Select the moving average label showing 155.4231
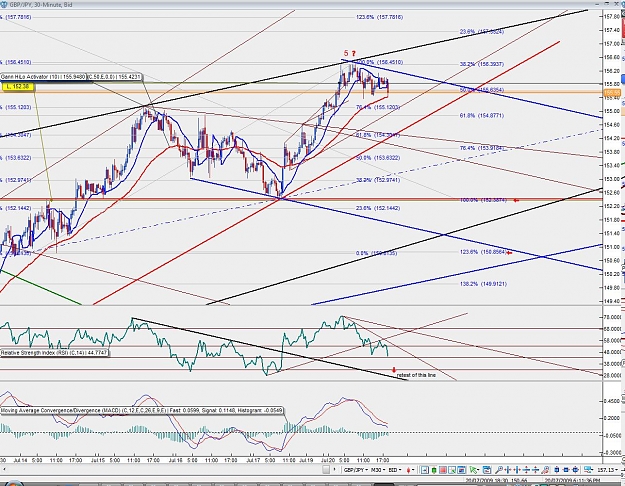 click(114, 77)
